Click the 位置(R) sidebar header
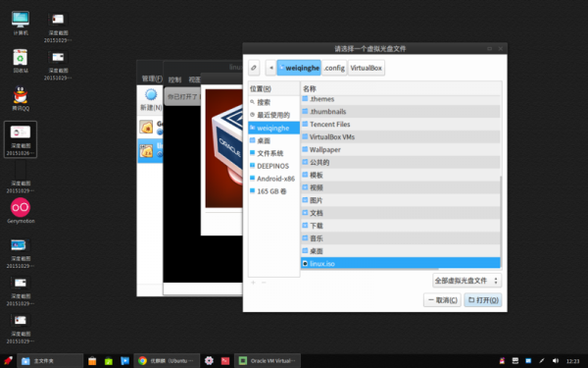This screenshot has width=588, height=368. click(273, 88)
